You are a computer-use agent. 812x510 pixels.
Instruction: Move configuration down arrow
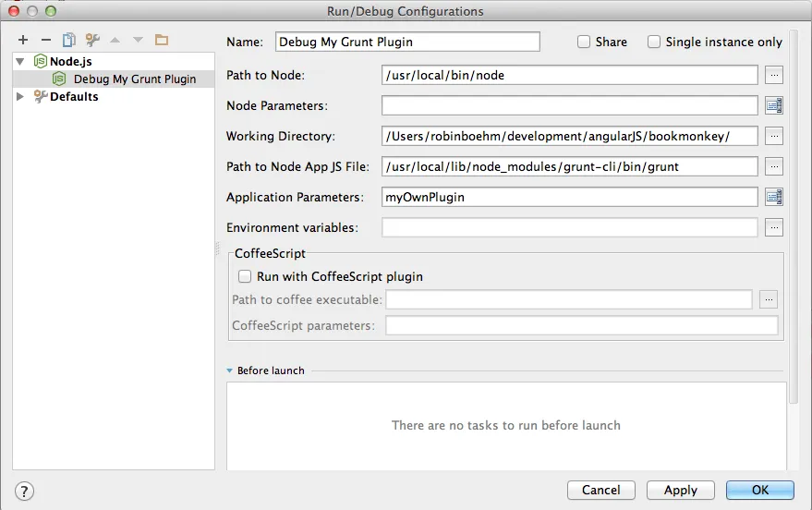point(138,40)
